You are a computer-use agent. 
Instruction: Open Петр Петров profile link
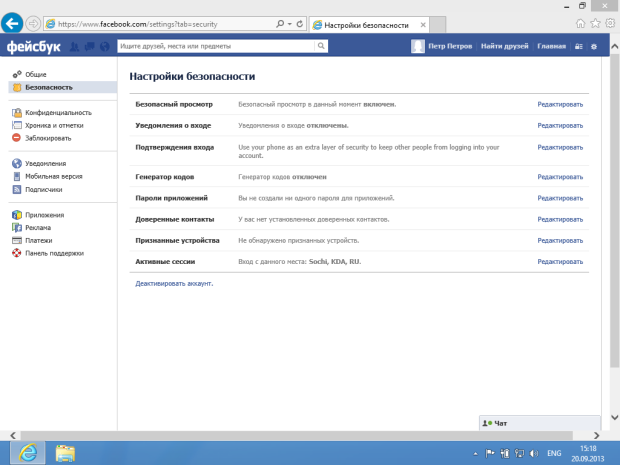pyautogui.click(x=450, y=46)
